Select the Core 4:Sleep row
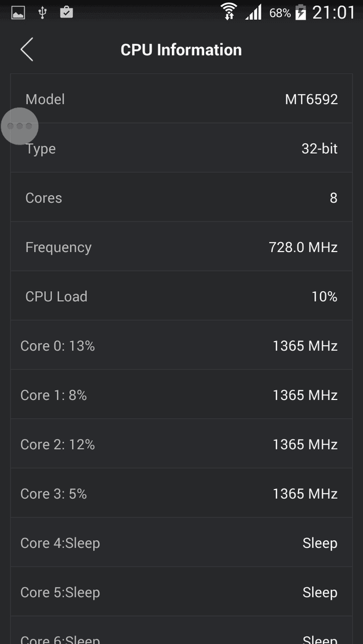 coord(181,542)
